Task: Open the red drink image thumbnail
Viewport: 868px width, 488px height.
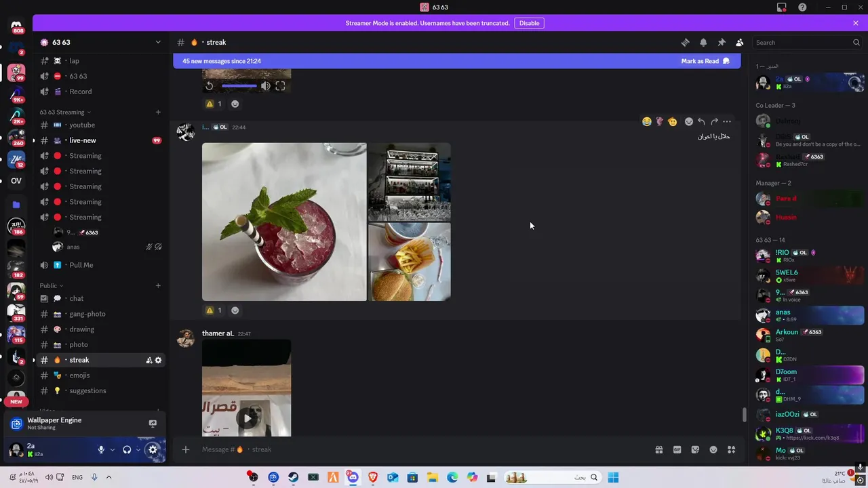Action: 284,222
